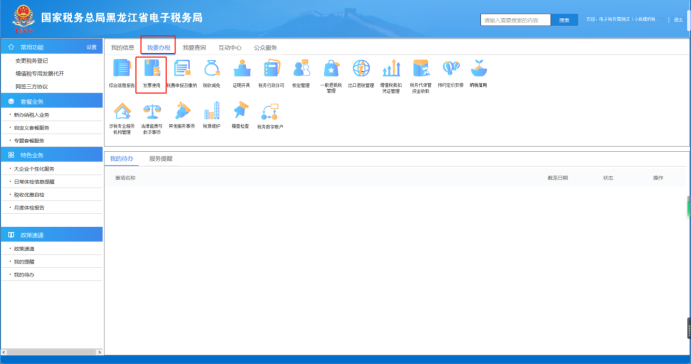
Task: Open 税务代保管资金收取 icon
Action: 421,68
